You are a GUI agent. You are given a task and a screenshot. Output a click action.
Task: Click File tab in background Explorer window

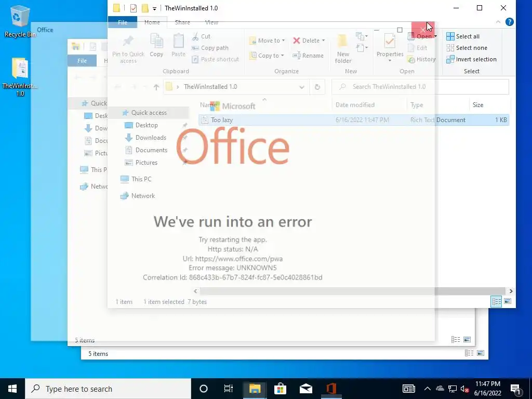tap(82, 61)
